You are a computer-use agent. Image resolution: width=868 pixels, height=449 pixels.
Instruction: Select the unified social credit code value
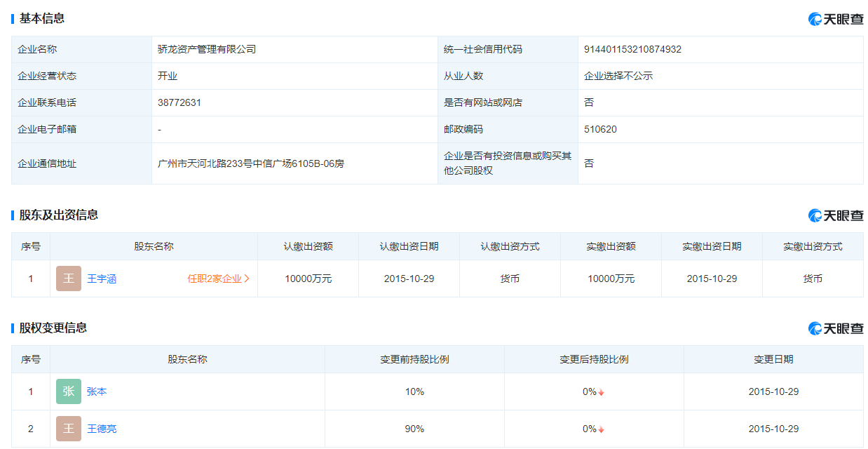click(x=632, y=49)
